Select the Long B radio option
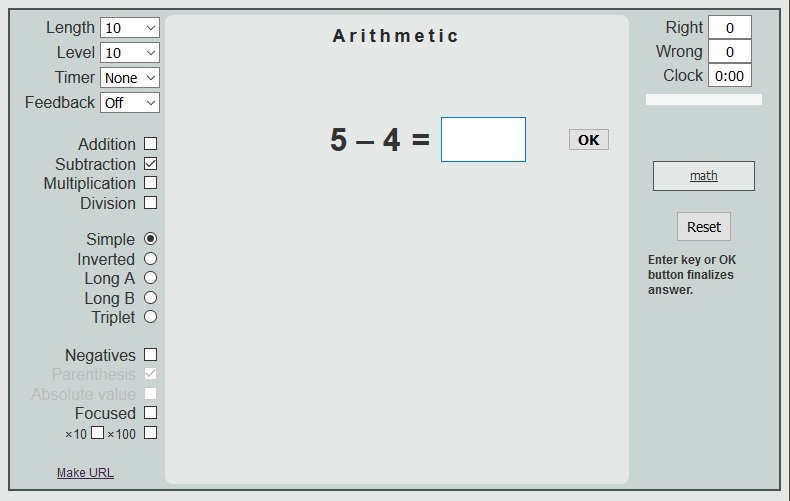Viewport: 790px width, 501px height. pos(150,298)
